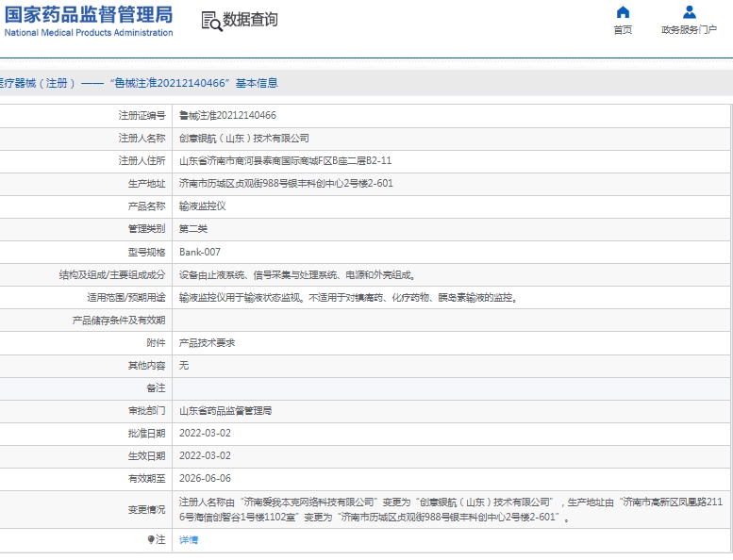
Task: Click expiry date 2026-06-06
Action: 205,479
